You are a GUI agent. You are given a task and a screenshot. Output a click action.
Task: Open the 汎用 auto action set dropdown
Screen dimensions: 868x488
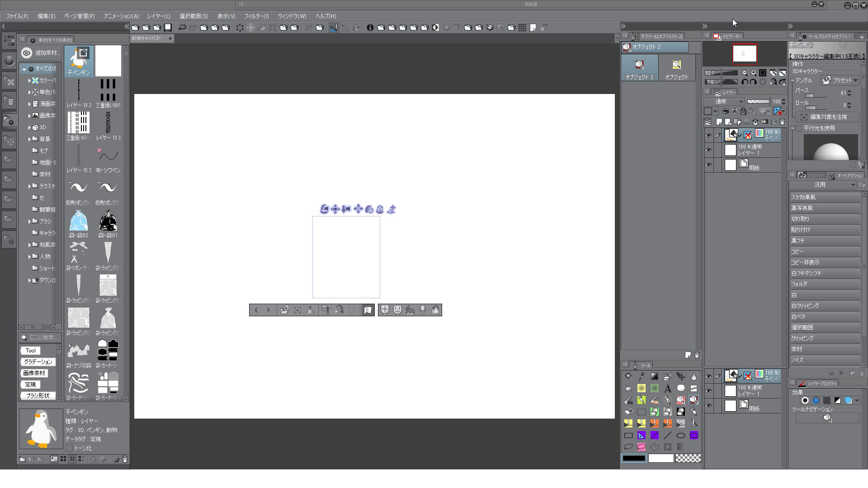823,185
